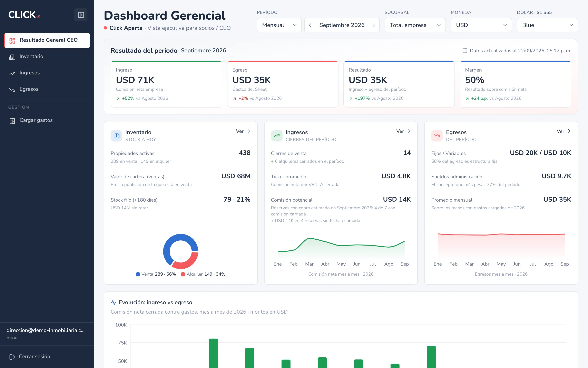Collapse the sidebar with the panel icon

[x=81, y=15]
